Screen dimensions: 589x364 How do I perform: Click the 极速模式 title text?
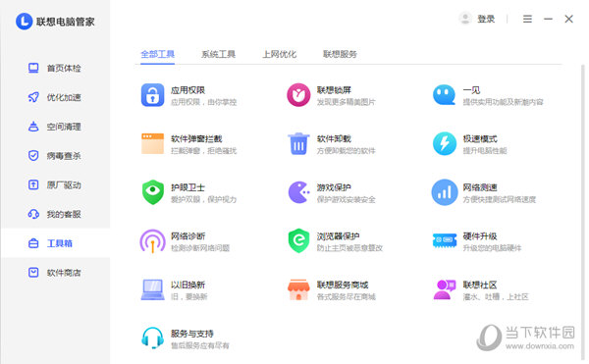click(x=480, y=139)
